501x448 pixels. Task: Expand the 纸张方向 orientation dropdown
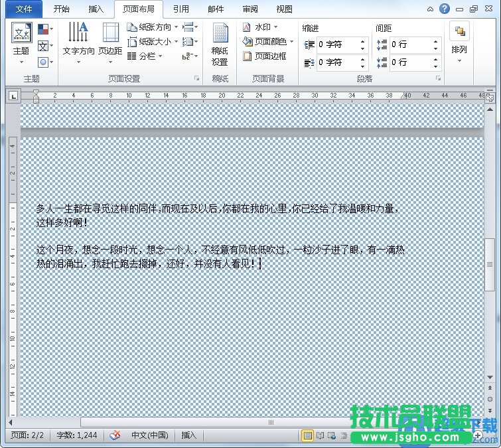pos(176,27)
